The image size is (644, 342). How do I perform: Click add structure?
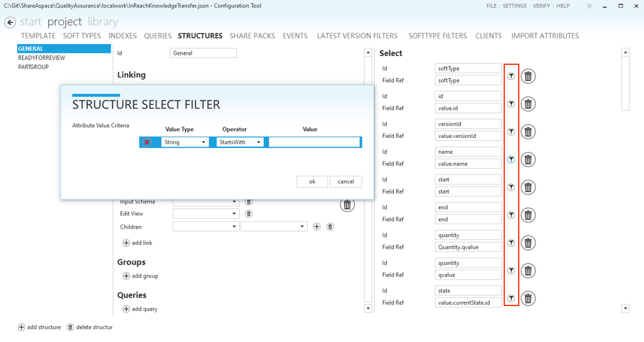[x=40, y=328]
